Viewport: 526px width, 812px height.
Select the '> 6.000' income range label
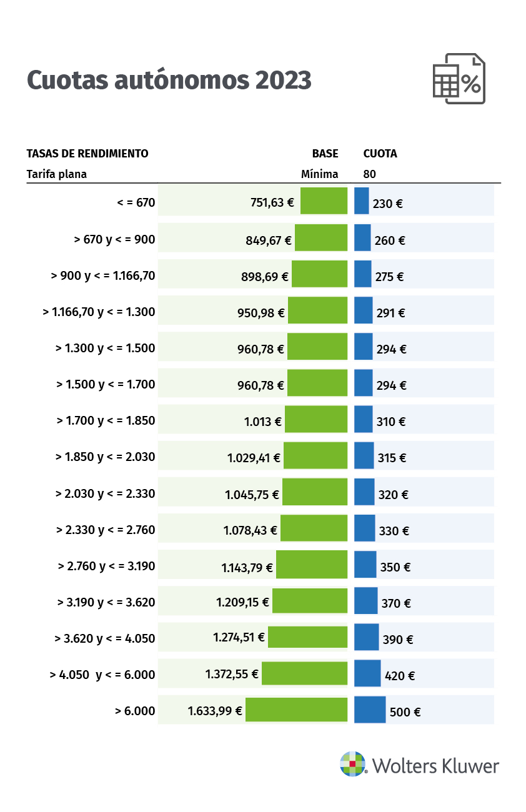135,711
